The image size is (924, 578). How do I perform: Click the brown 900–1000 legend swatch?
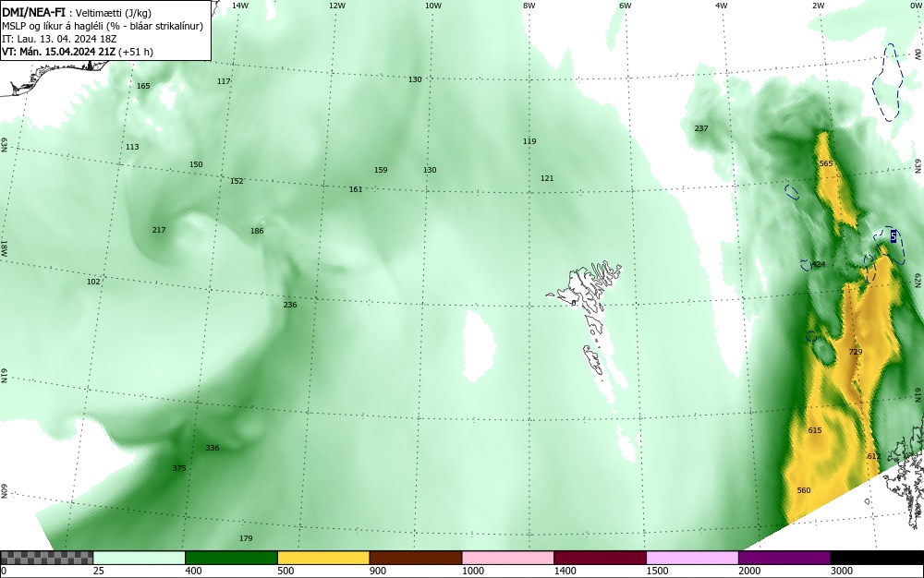416,558
